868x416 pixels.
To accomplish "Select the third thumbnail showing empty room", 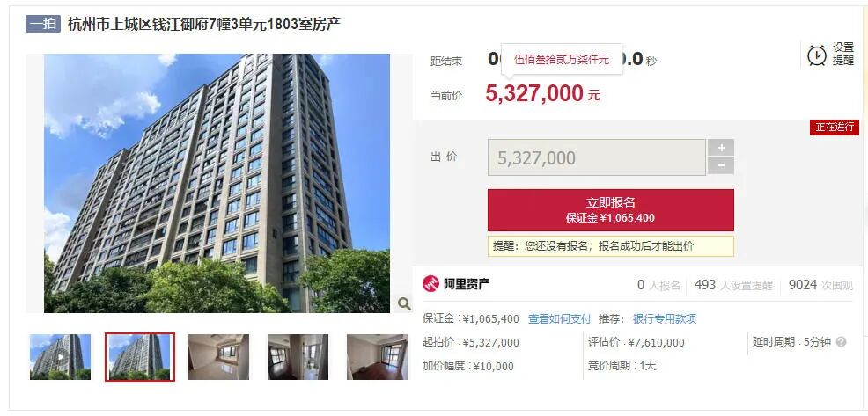I will 218,357.
